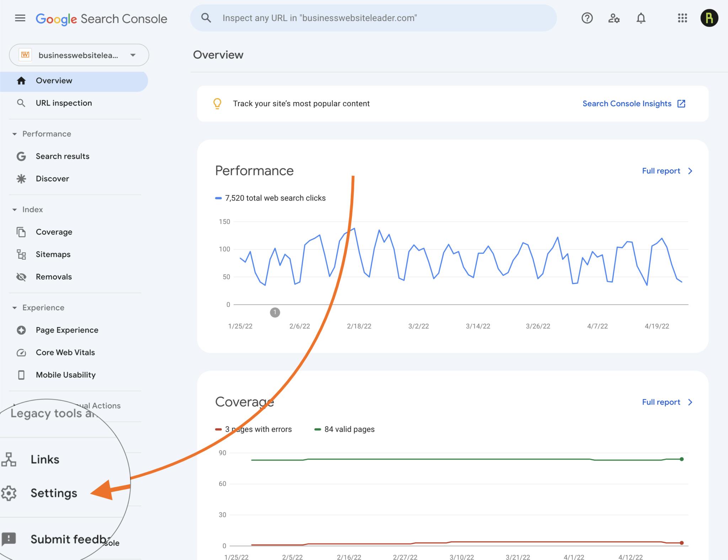Click the Mobile Usability phone icon
The height and width of the screenshot is (560, 728).
(21, 375)
